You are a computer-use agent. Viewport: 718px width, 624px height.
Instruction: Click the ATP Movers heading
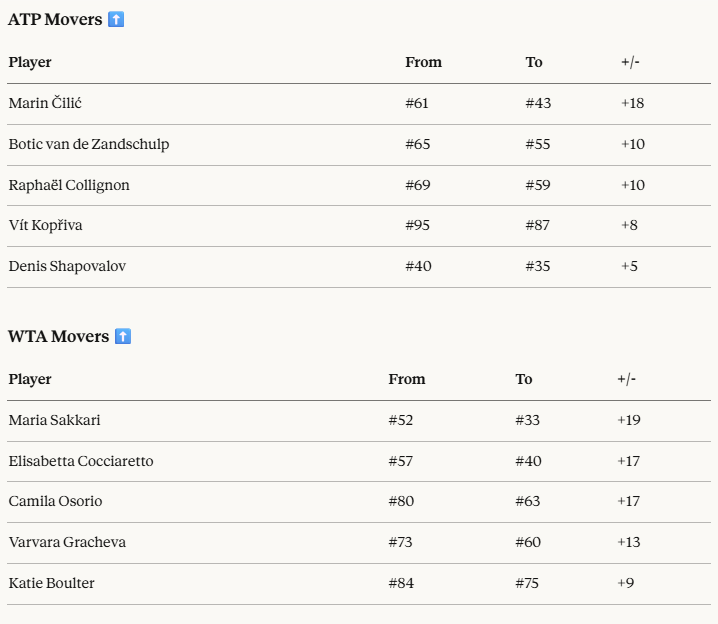pos(55,19)
